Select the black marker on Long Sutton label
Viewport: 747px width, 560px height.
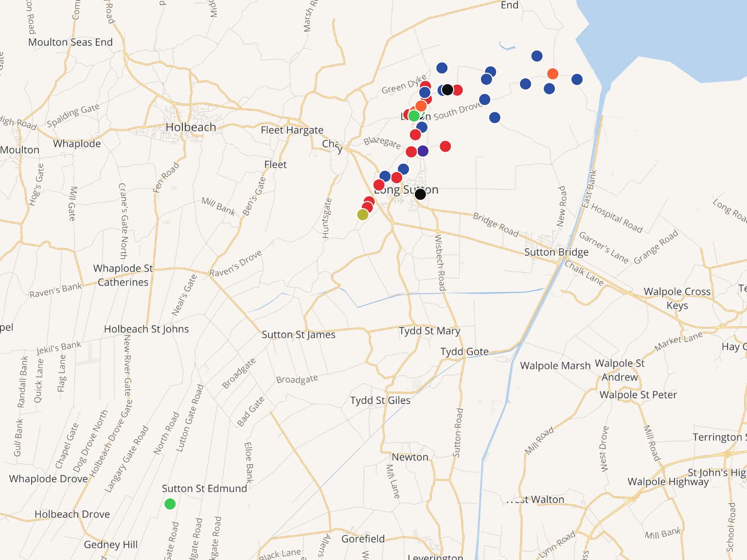[421, 194]
